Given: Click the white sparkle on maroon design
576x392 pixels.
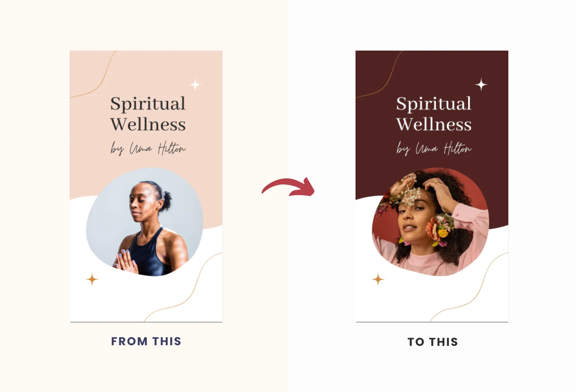Looking at the screenshot, I should point(481,85).
